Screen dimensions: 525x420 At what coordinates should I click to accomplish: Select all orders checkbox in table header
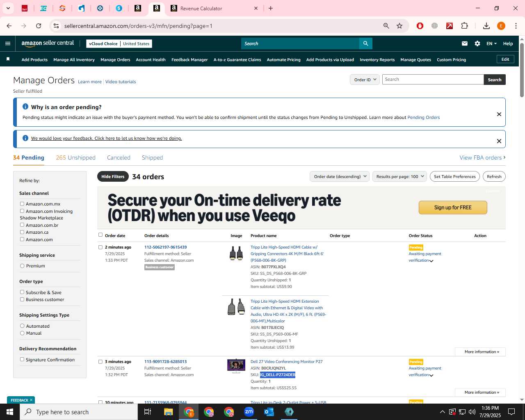tap(100, 235)
